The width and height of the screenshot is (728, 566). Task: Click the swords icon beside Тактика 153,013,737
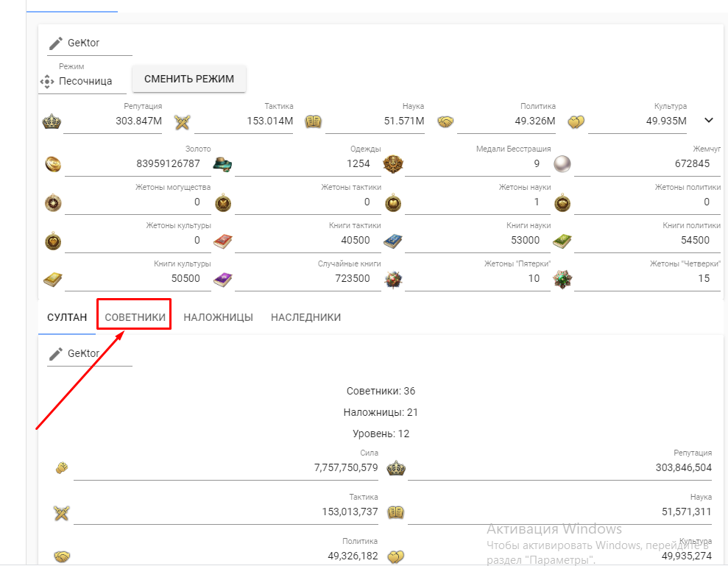click(x=61, y=513)
